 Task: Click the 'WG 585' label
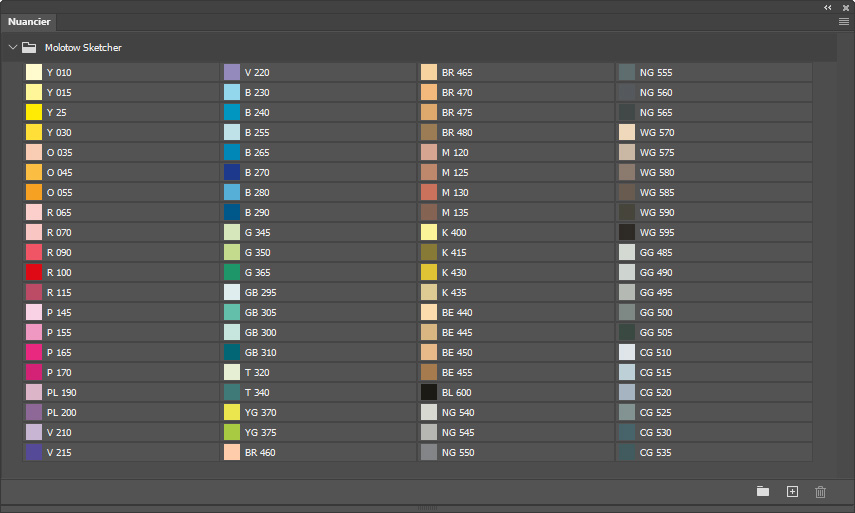657,192
